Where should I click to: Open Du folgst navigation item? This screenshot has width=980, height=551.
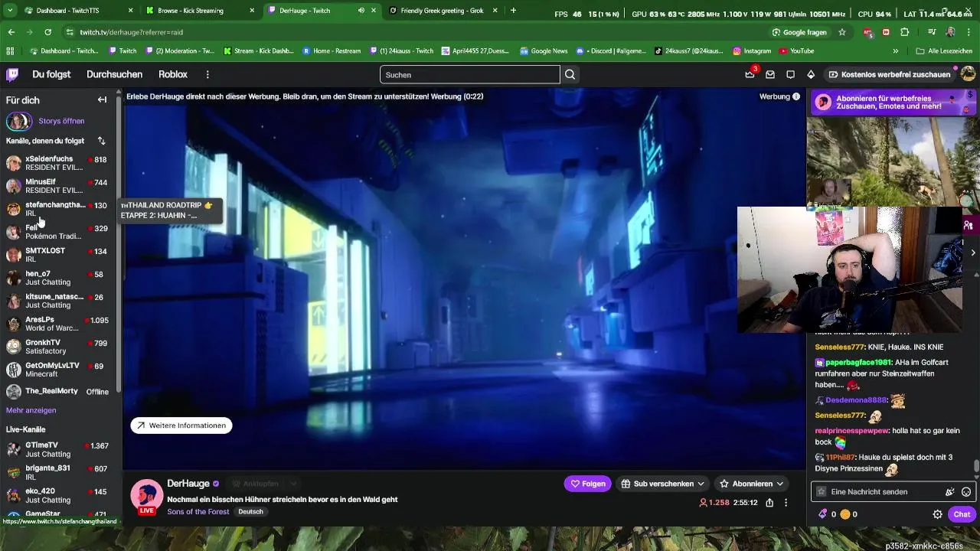click(x=51, y=74)
